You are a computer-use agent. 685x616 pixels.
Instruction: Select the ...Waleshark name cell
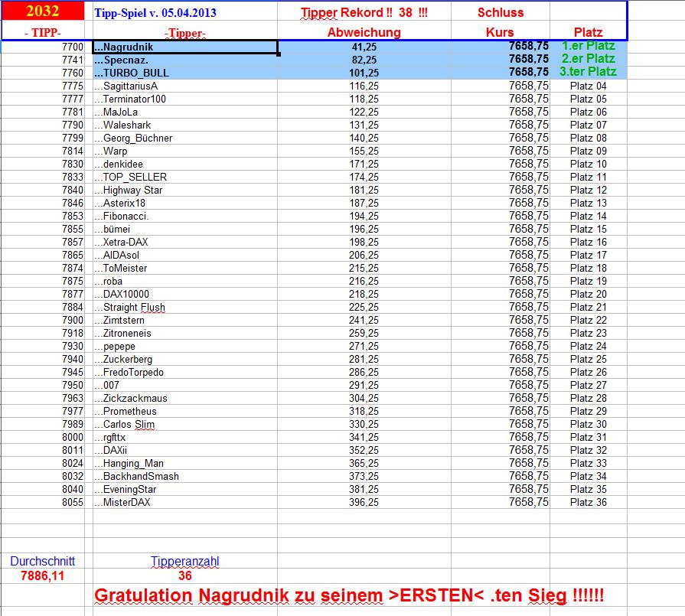[185, 125]
